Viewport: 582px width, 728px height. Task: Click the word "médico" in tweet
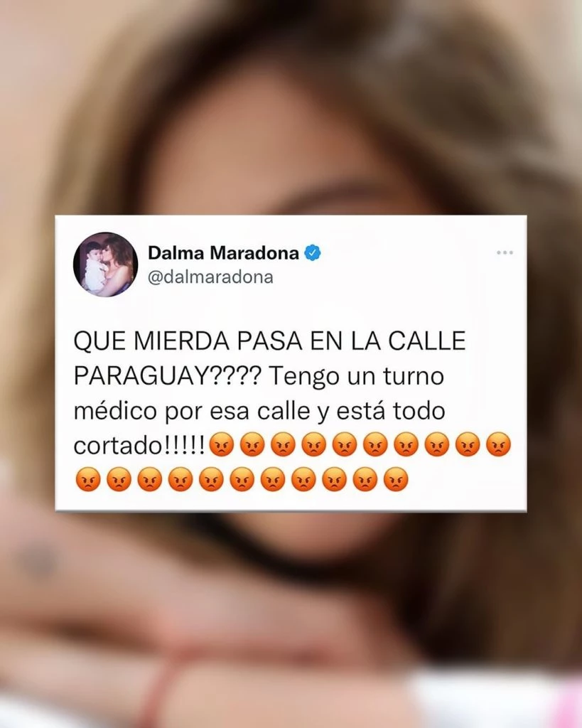pyautogui.click(x=116, y=410)
